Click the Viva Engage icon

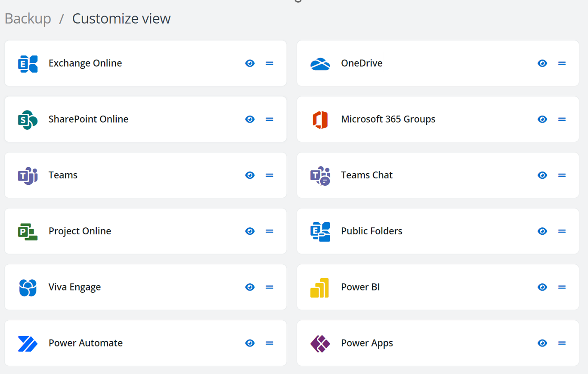28,288
